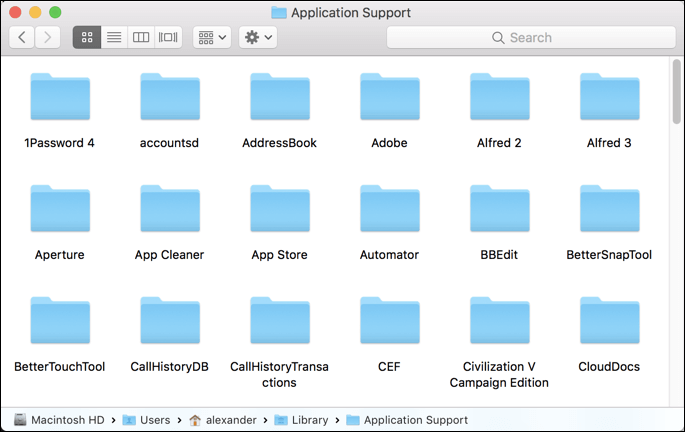
Task: Go back with the left arrow button
Action: tap(22, 37)
